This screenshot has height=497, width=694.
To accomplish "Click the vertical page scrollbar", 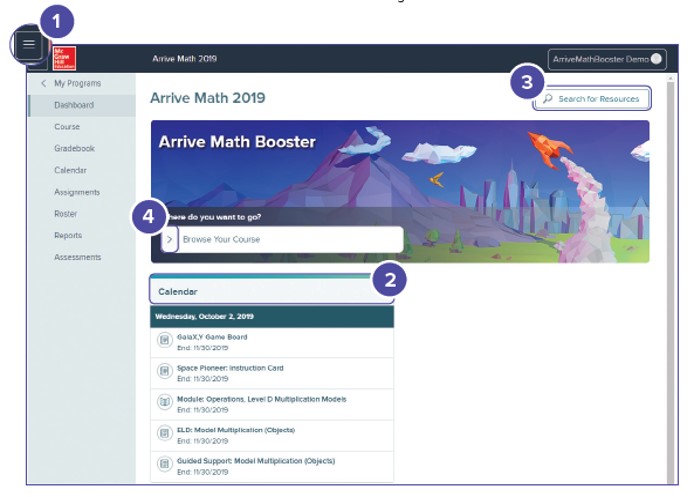I will (x=671, y=283).
